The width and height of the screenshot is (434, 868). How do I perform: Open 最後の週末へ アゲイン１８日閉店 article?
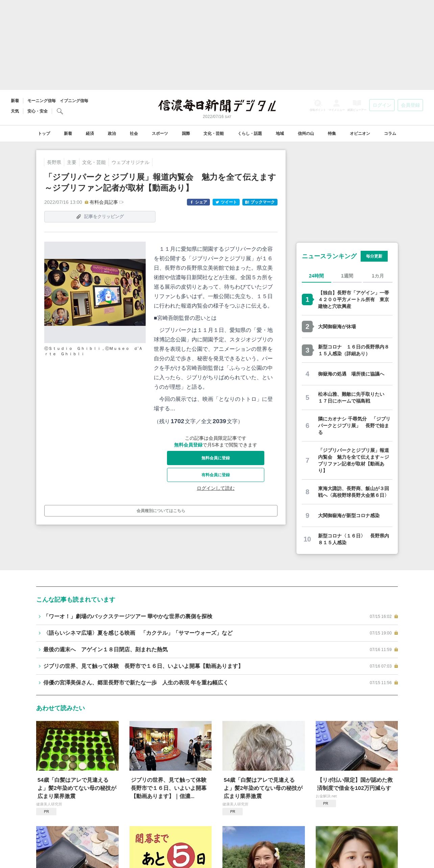(105, 650)
